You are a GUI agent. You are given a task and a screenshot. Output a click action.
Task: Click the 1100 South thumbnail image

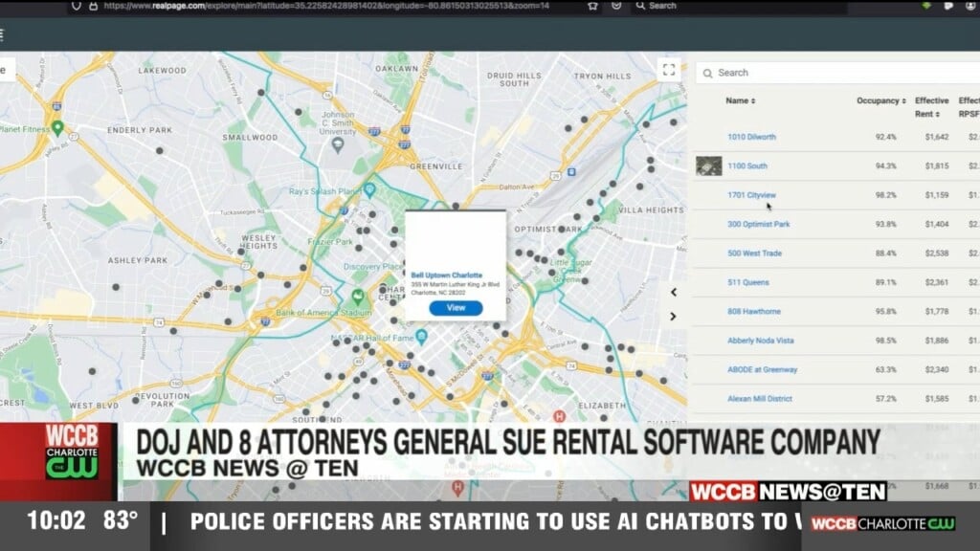(x=709, y=166)
